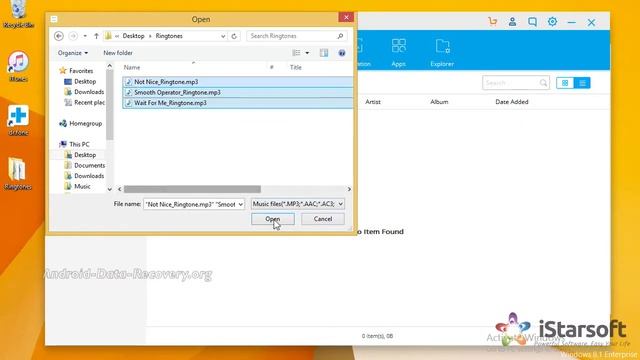Sort files by Name column
Viewport: 640px width, 360px height.
(x=132, y=67)
